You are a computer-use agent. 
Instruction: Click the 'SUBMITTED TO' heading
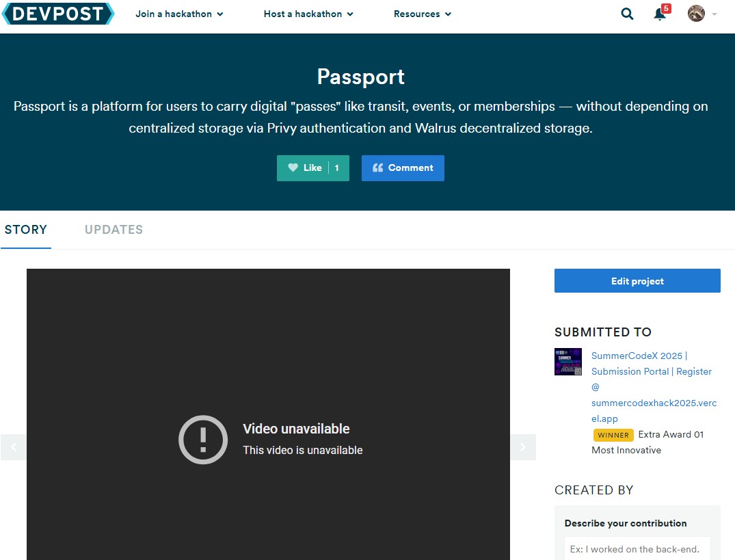pyautogui.click(x=603, y=332)
